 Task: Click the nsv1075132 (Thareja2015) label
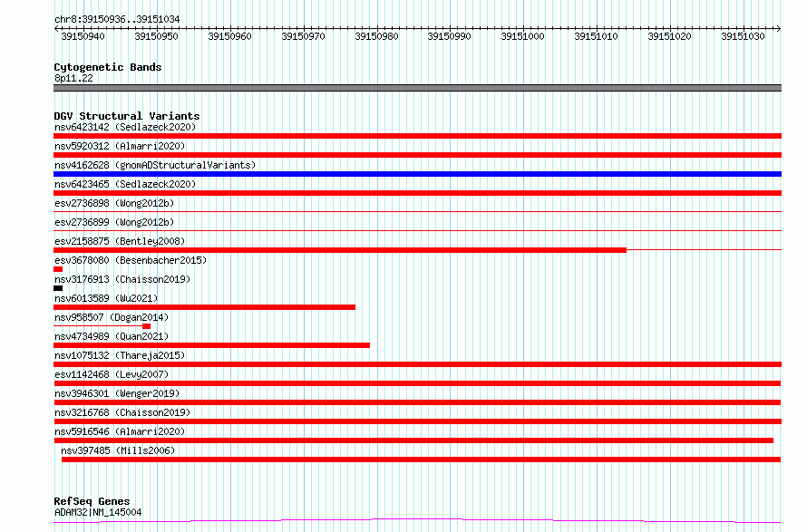(120, 355)
